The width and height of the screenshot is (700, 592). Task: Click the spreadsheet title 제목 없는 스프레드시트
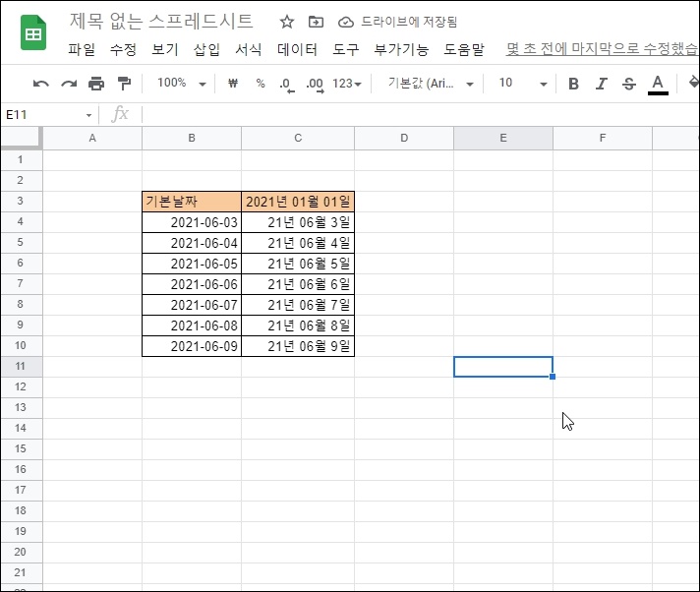[161, 21]
